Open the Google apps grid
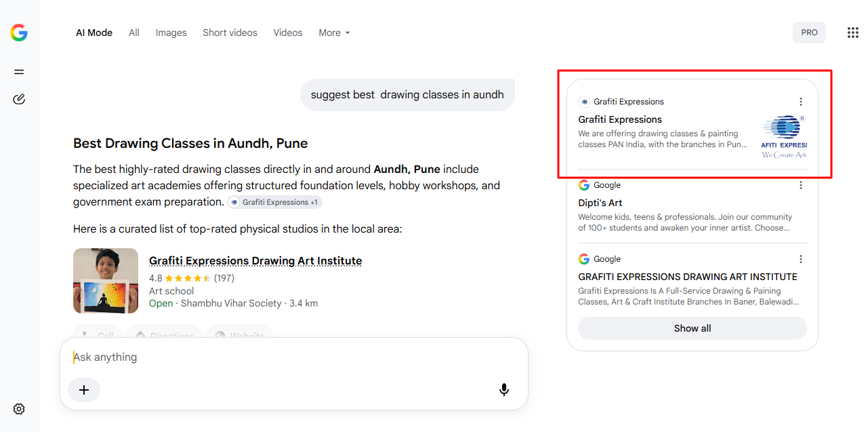The width and height of the screenshot is (868, 432). [x=853, y=33]
